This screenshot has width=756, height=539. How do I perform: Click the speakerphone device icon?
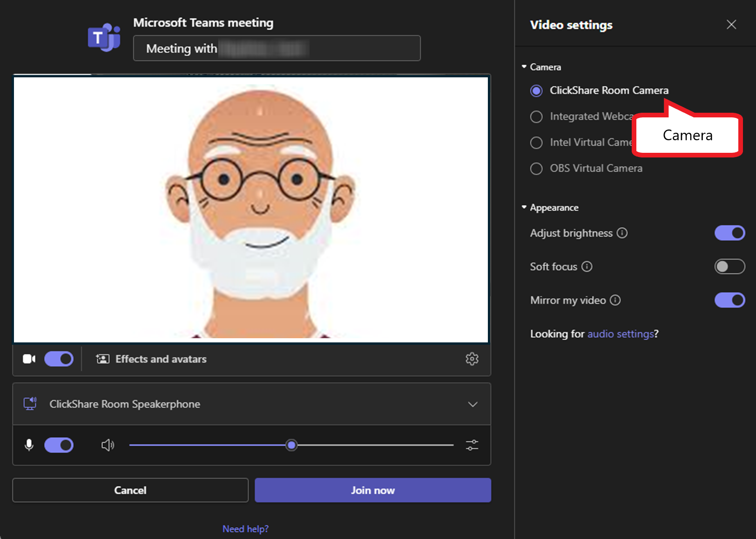[30, 403]
